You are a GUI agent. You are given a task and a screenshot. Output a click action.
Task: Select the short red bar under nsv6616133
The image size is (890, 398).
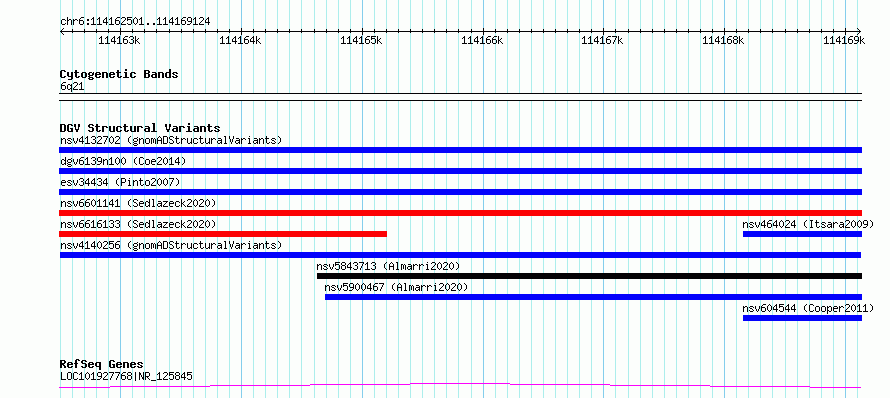(x=223, y=234)
